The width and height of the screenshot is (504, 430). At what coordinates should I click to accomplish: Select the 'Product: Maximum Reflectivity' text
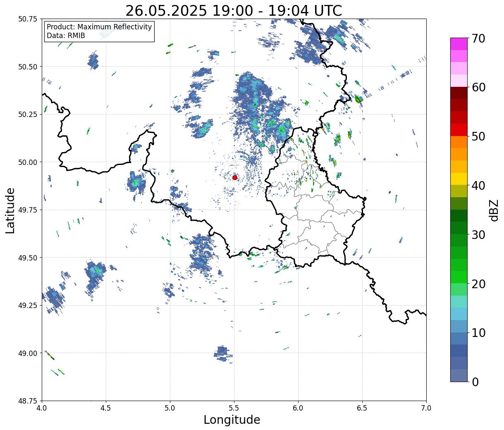[x=99, y=27]
